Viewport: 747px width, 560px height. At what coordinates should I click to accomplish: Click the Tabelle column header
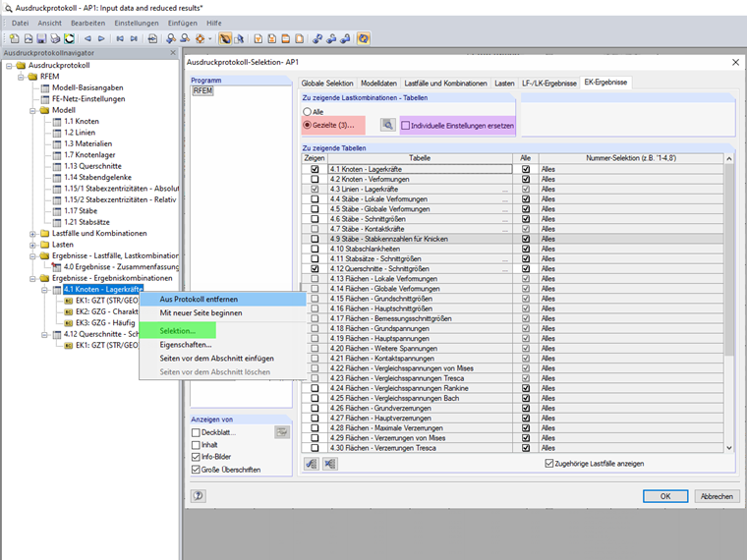click(420, 158)
